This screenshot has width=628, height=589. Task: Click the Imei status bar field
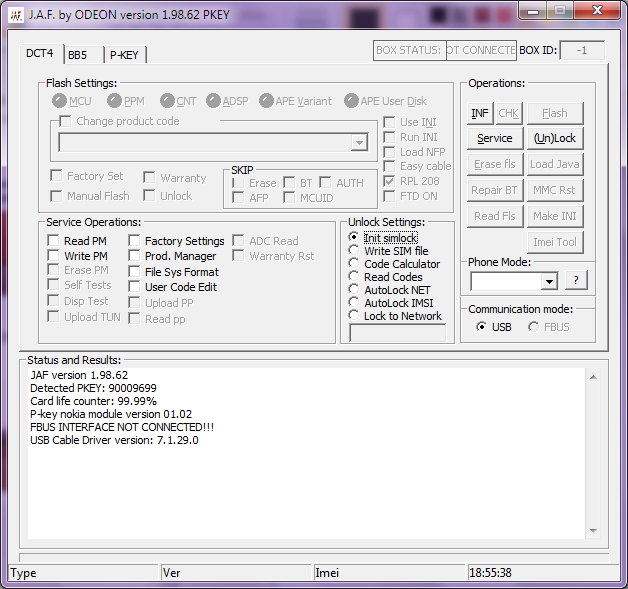[389, 573]
